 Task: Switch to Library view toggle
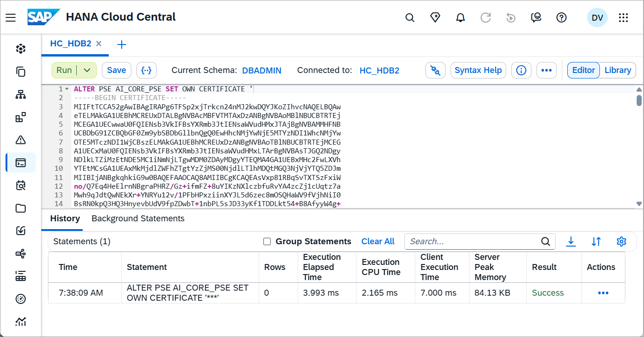[618, 70]
